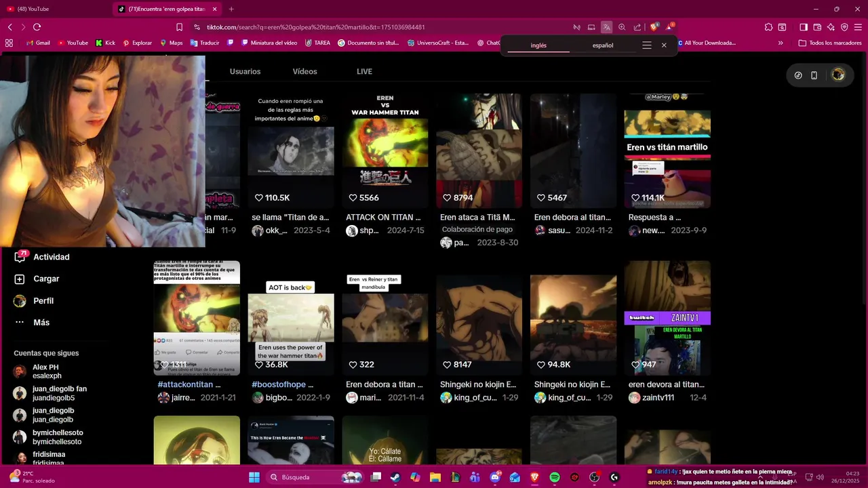Open Discord from the taskbar
The width and height of the screenshot is (868, 488).
(495, 477)
